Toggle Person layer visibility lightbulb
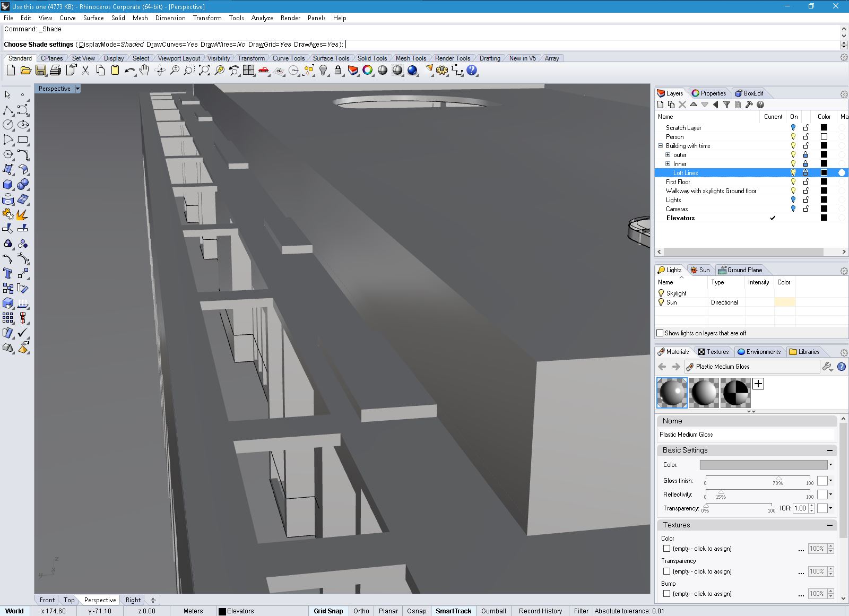The height and width of the screenshot is (616, 849). click(793, 136)
